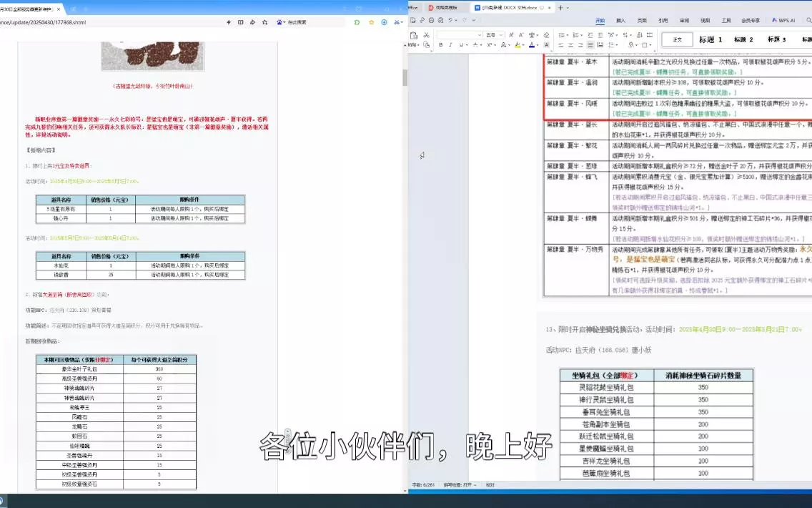The height and width of the screenshot is (508, 812).
Task: Apply the 标题 1 style
Action: click(x=710, y=39)
